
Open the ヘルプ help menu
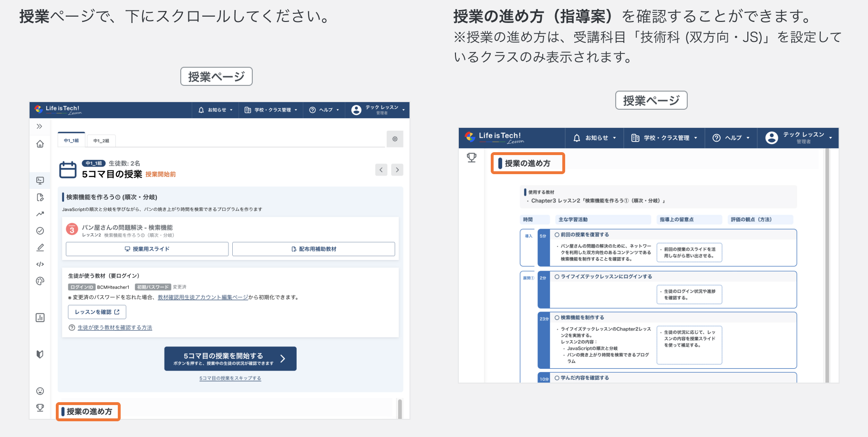tap(324, 110)
